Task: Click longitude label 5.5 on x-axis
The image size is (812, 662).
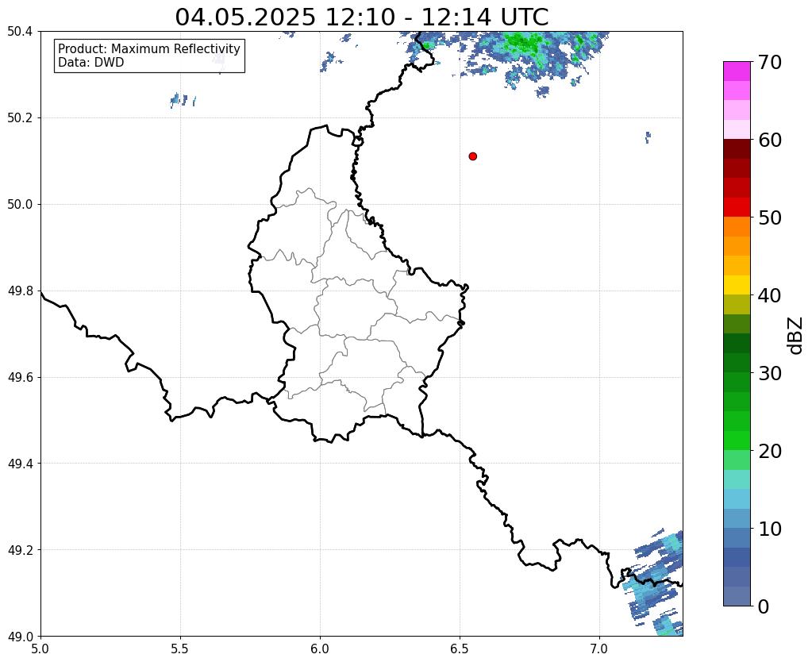Action: 180,649
